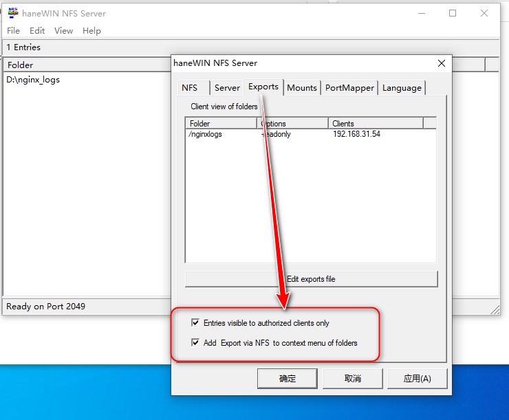Viewport: 509px width, 420px height.
Task: Switch to the NFS tab
Action: click(193, 88)
